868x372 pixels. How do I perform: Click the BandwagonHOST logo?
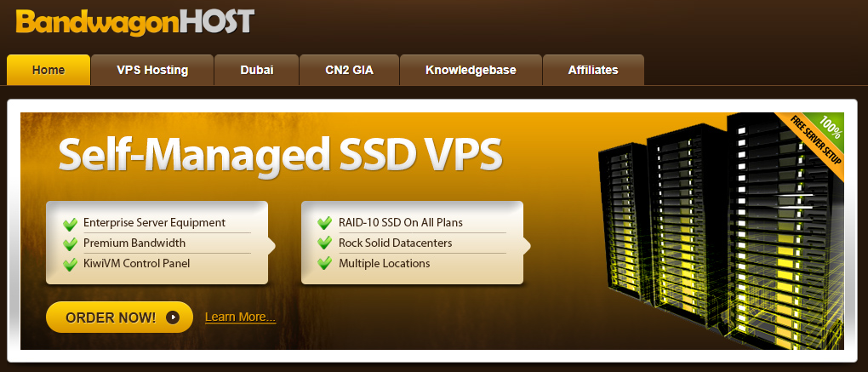click(x=134, y=22)
